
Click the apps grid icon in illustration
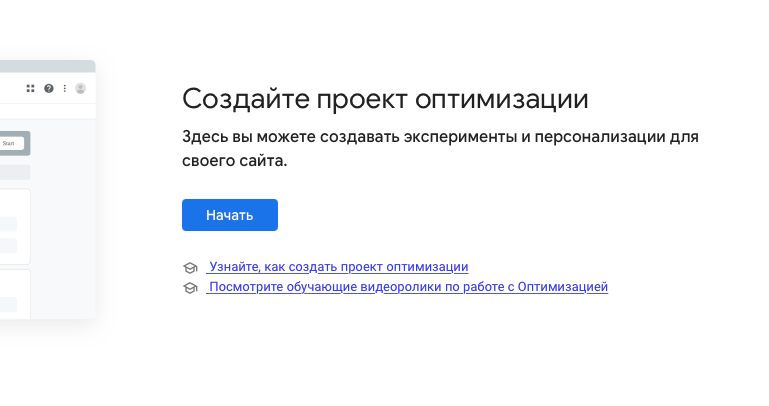pos(30,88)
